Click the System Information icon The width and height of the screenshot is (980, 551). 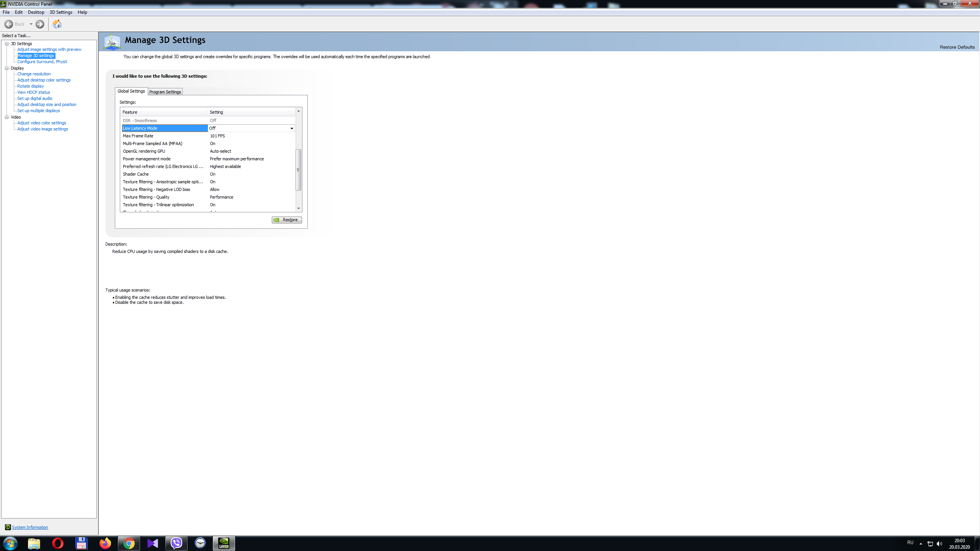click(8, 527)
